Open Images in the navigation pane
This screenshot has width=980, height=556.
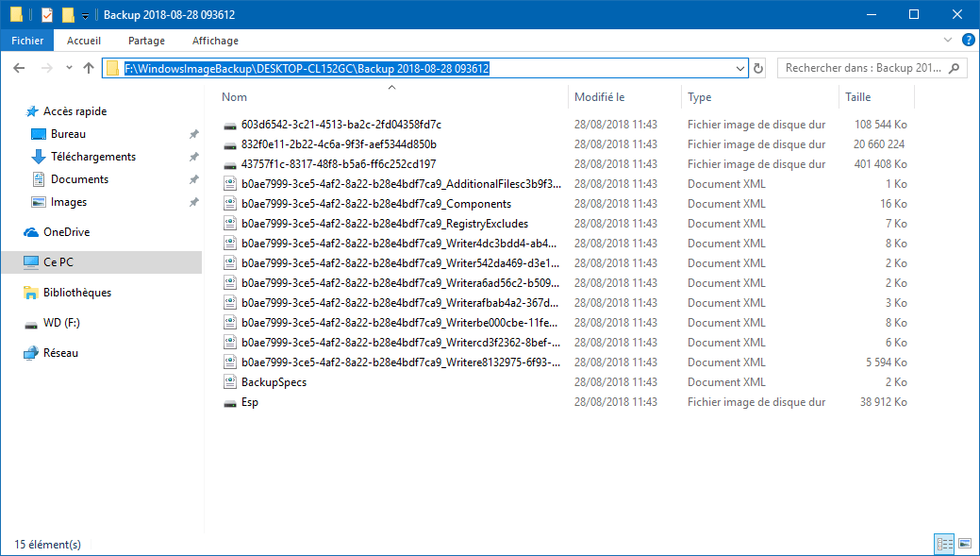[x=69, y=202]
